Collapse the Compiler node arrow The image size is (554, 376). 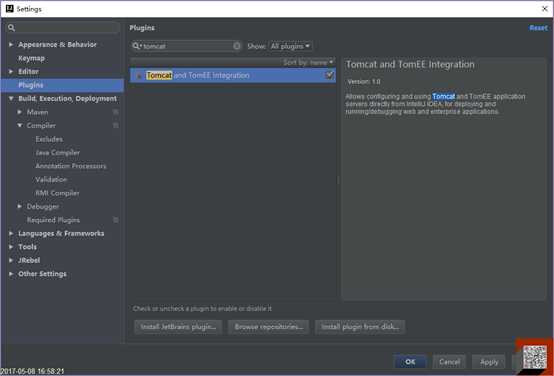point(20,125)
